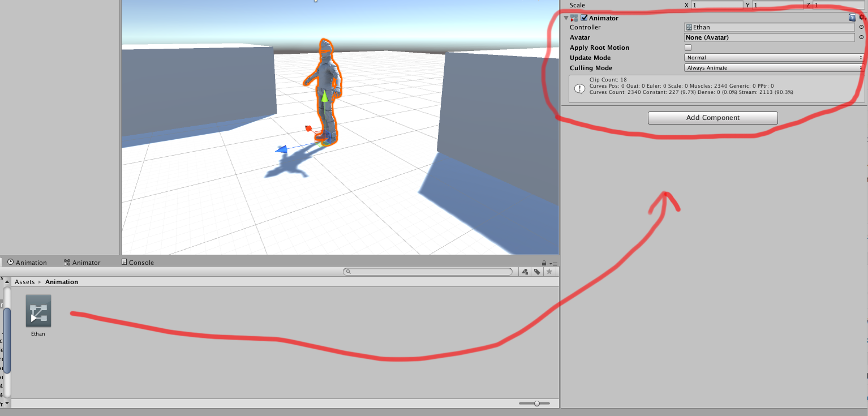Open the Search by Label tag icon
The height and width of the screenshot is (416, 868).
click(537, 272)
